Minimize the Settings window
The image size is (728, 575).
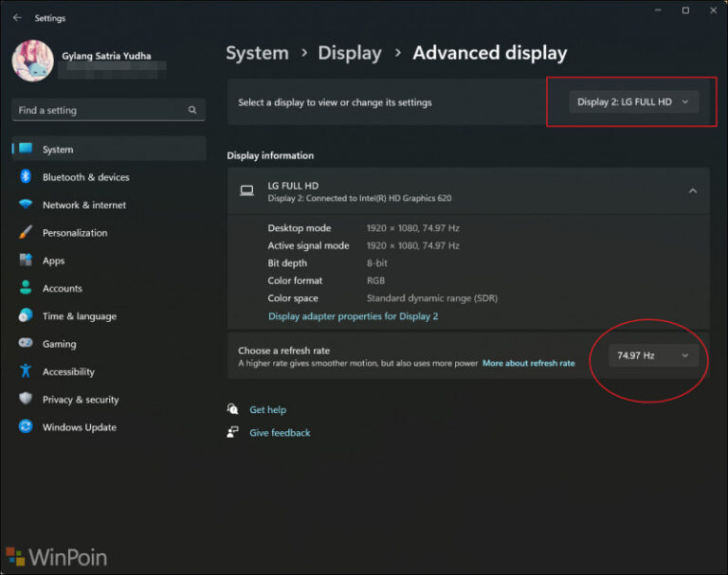click(658, 10)
